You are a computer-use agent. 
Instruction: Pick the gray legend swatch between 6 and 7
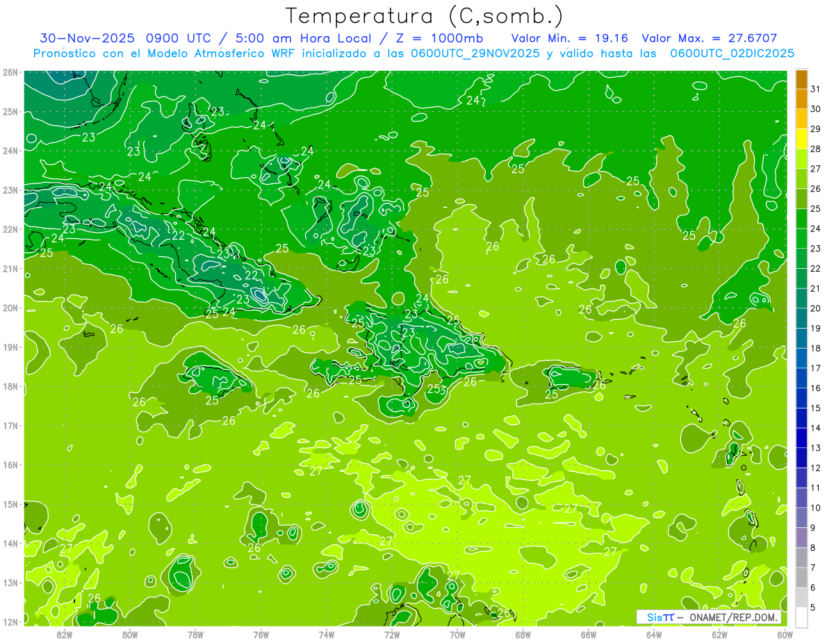point(801,577)
